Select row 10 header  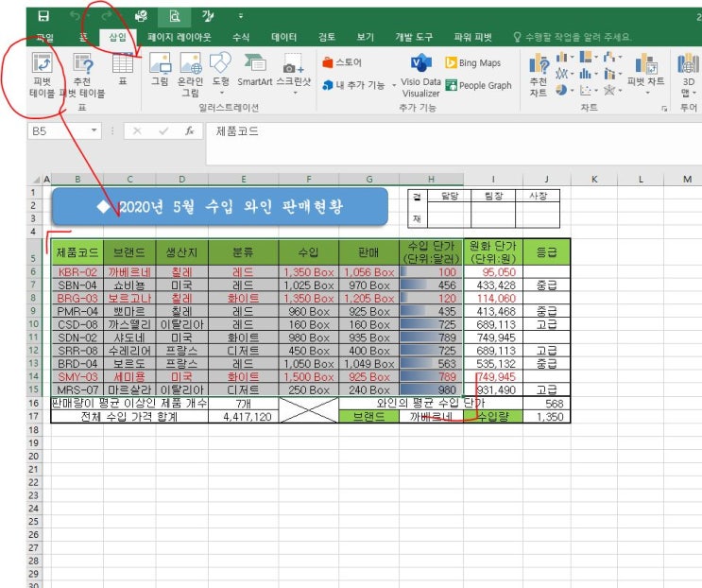click(x=34, y=324)
